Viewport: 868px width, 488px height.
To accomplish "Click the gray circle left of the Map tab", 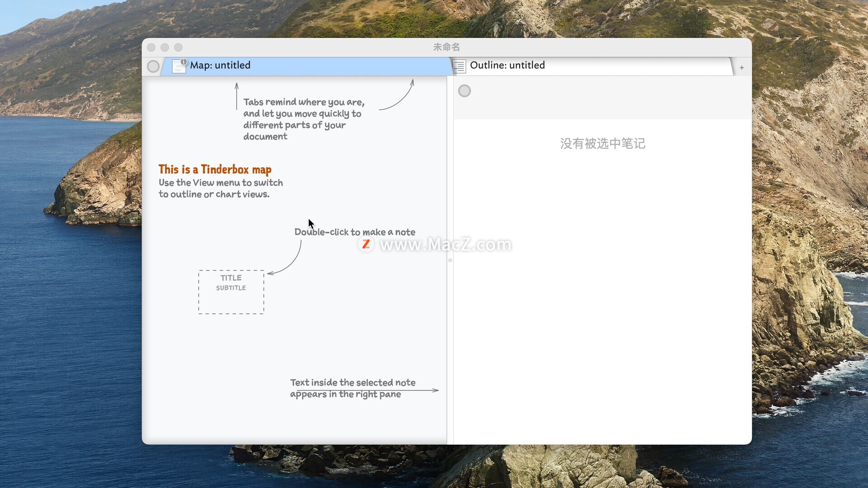I will (153, 66).
